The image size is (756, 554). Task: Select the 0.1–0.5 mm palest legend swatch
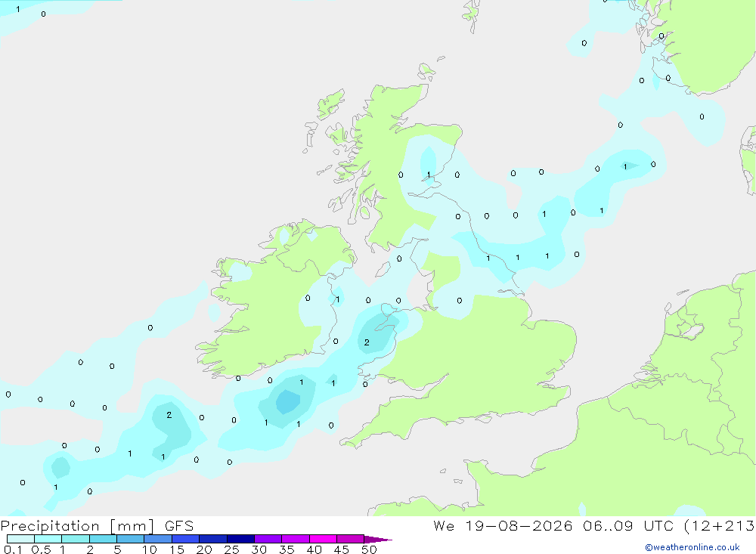[x=20, y=539]
